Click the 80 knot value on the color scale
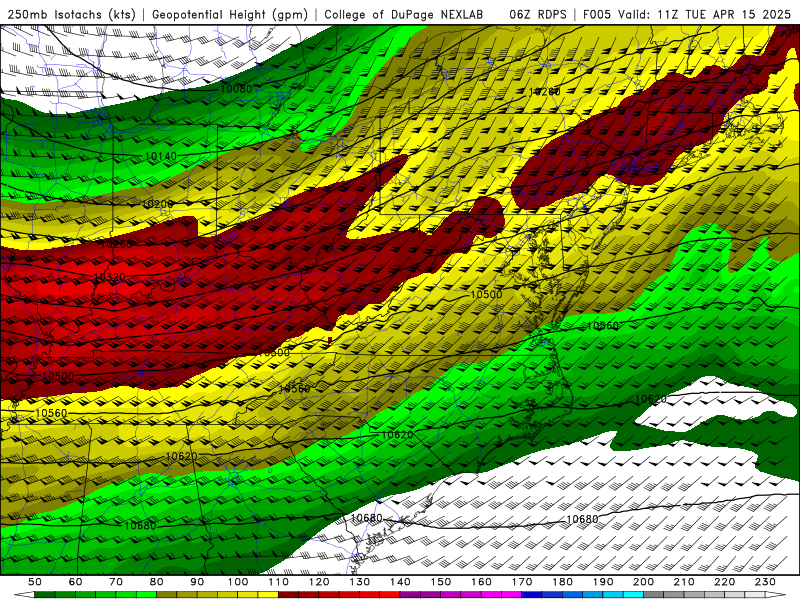This screenshot has width=800, height=600. pyautogui.click(x=157, y=582)
